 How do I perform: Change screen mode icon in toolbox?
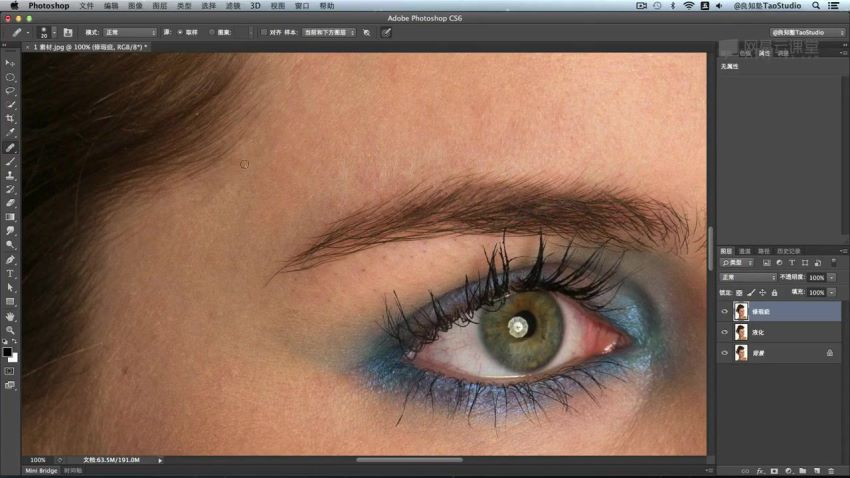coord(10,385)
